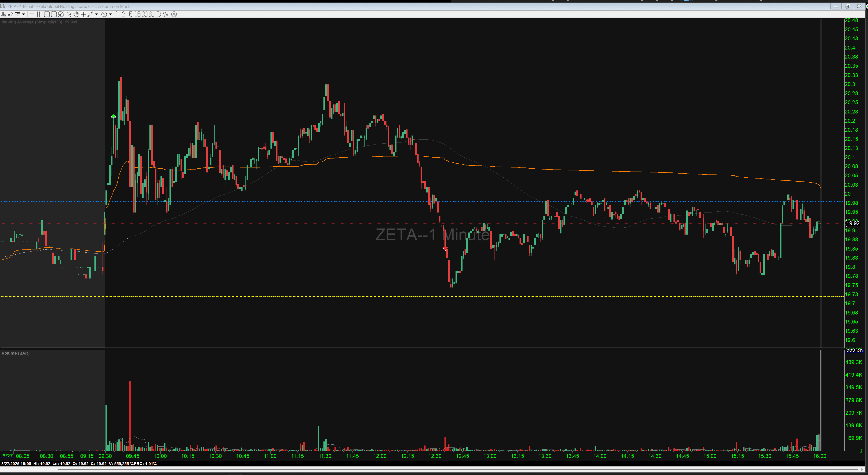The height and width of the screenshot is (475, 868).
Task: Click the circled X icon in toolbar
Action: tap(174, 14)
